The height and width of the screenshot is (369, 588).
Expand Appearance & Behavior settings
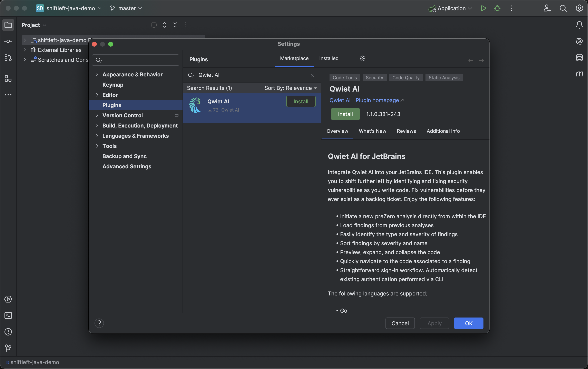pos(97,74)
